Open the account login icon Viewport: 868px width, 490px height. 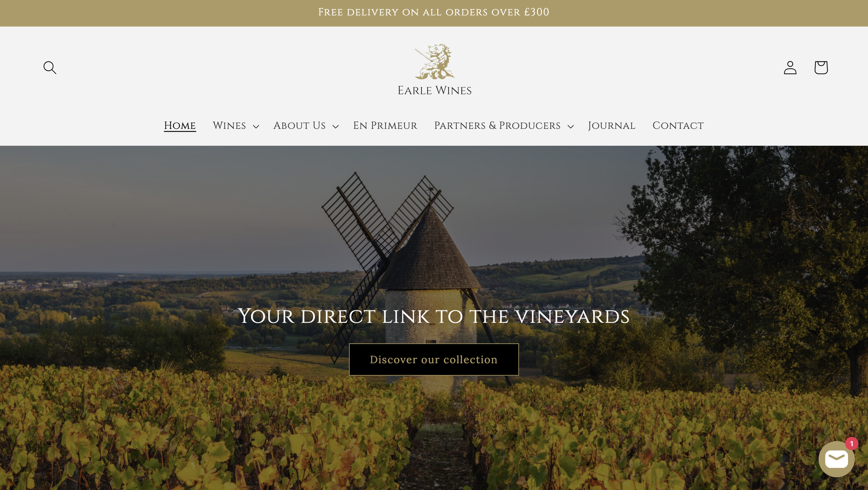[x=790, y=67]
